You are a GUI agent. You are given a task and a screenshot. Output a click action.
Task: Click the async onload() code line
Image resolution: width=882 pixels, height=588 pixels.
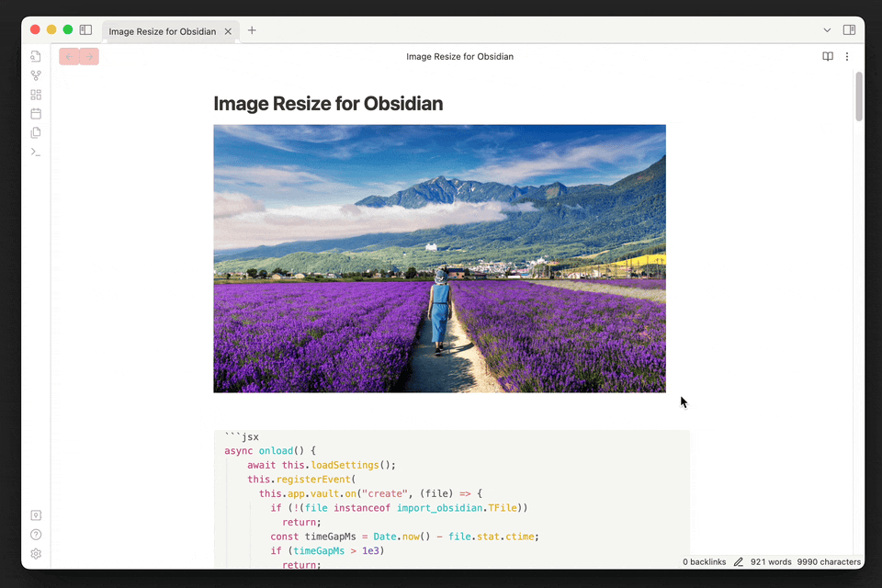tap(270, 451)
